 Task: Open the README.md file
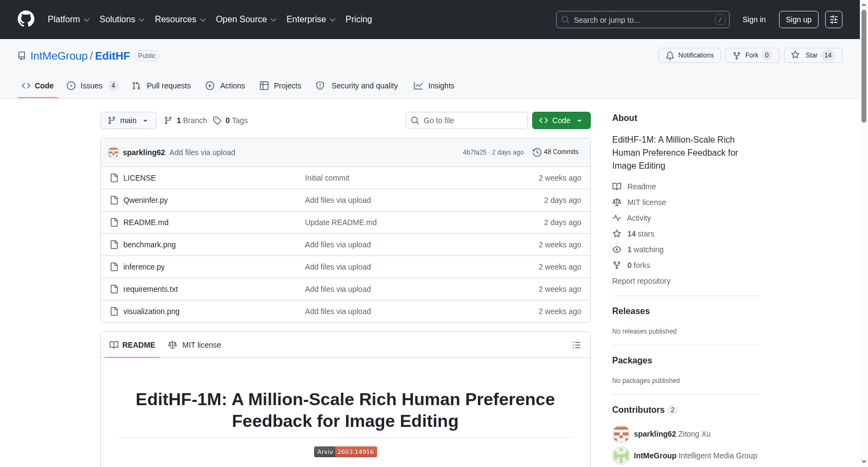click(146, 222)
